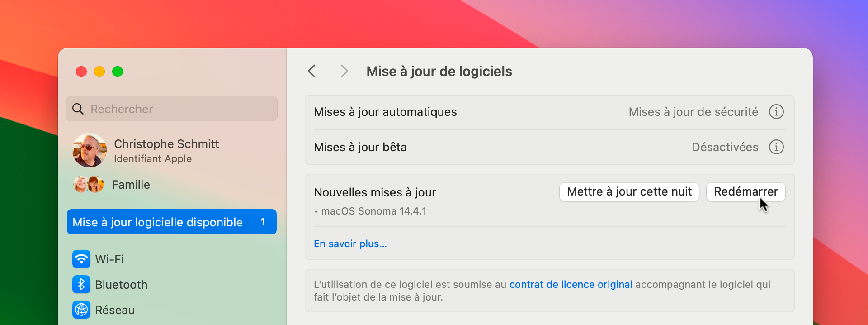Screen dimensions: 868x325
Task: Open the En savoir plus link
Action: click(350, 244)
